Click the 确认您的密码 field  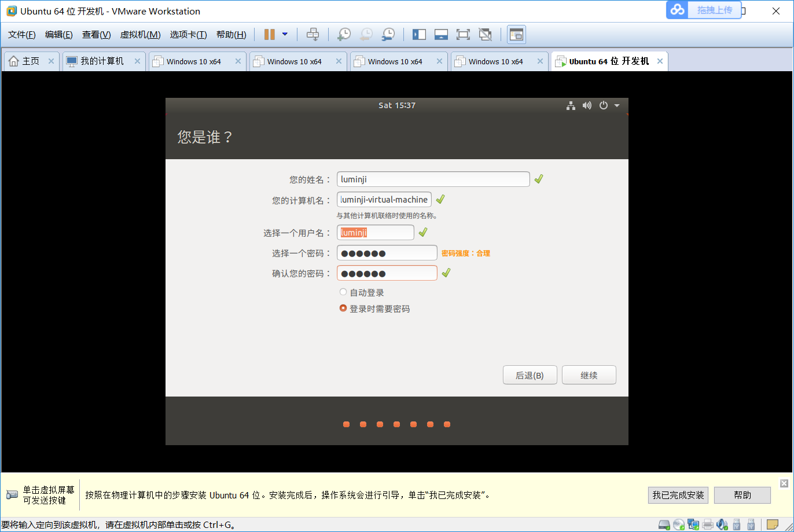click(x=387, y=273)
